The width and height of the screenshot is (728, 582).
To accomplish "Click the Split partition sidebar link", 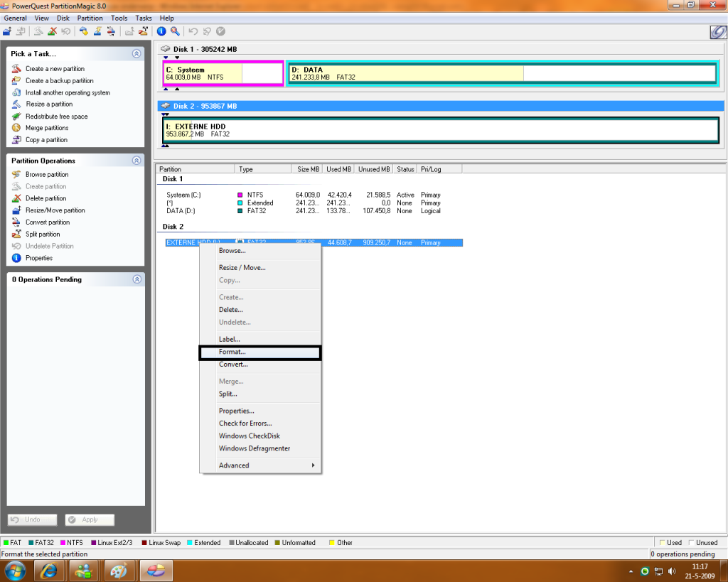I will (43, 235).
